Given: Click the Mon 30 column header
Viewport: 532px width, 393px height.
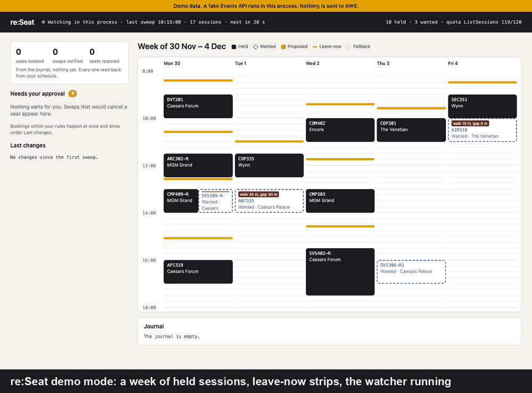Looking at the screenshot, I should point(172,63).
